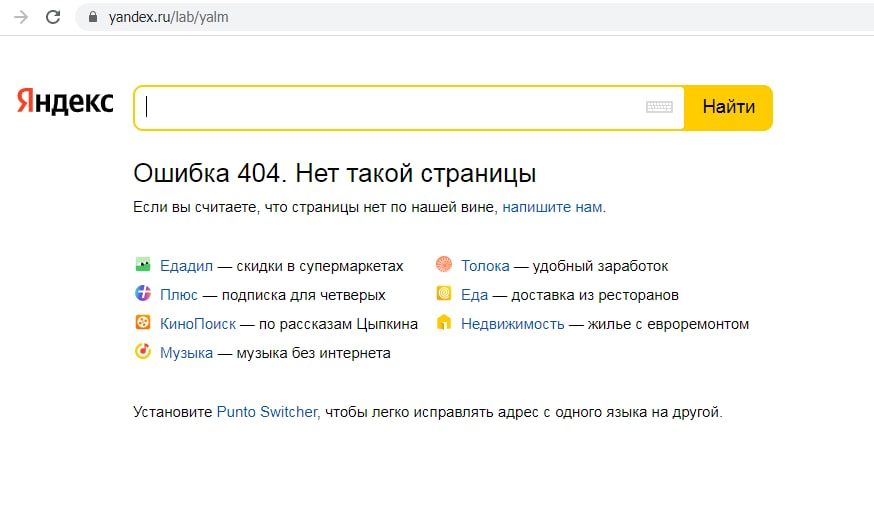874x505 pixels.
Task: Open the Толока link
Action: point(485,266)
